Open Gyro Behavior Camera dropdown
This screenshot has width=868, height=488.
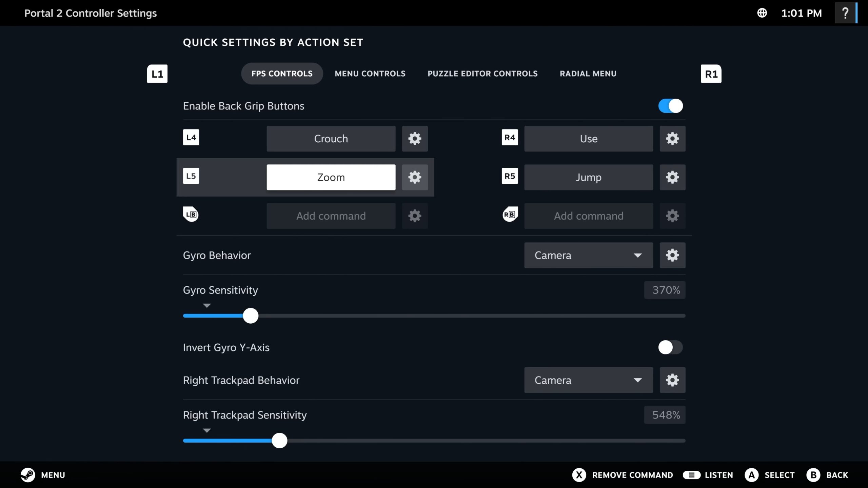[589, 255]
